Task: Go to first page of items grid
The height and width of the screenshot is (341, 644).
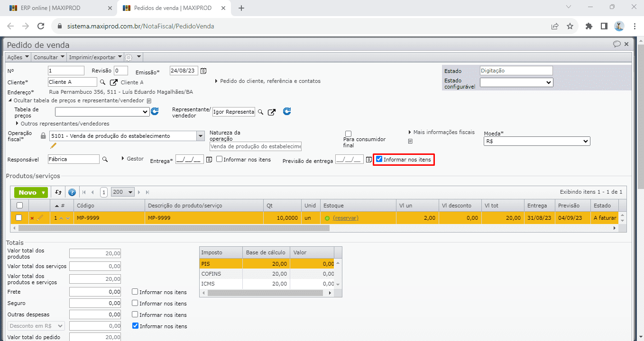Action: point(84,192)
